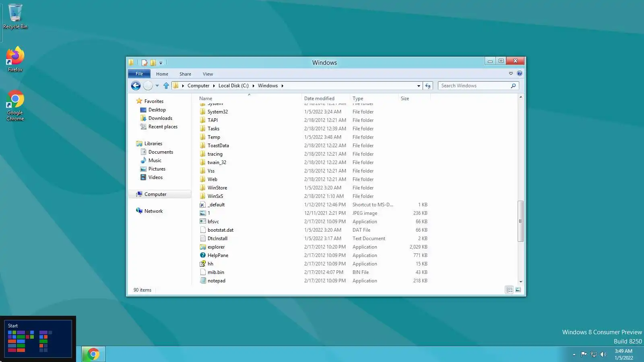
Task: Expand the breadcrumb arrow after Windows
Action: click(x=283, y=86)
